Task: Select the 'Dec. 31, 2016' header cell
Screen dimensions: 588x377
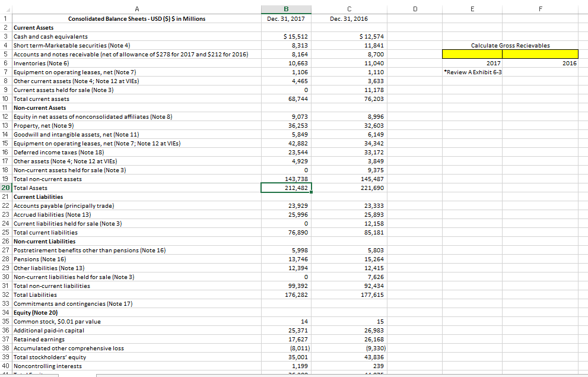Action: pos(349,19)
